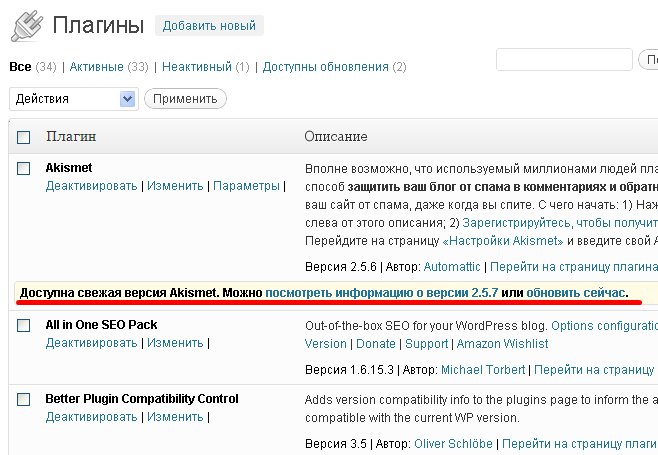Open the Version link for SEO Pack
658x455 pixels.
point(326,344)
